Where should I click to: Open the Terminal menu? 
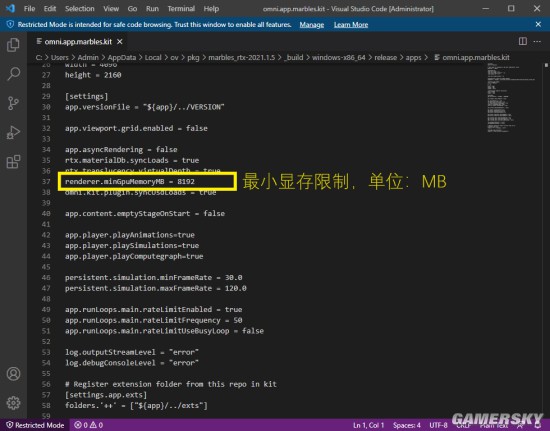pyautogui.click(x=181, y=9)
